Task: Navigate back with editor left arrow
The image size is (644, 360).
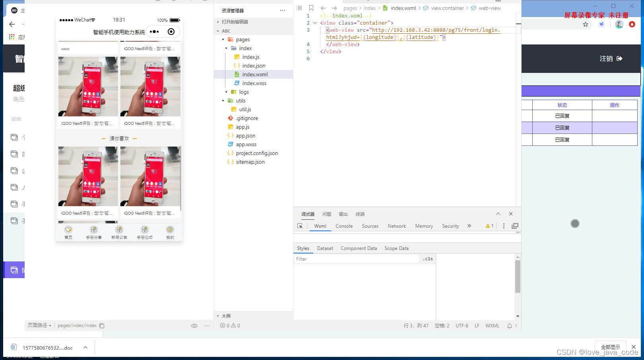Action: (323, 8)
